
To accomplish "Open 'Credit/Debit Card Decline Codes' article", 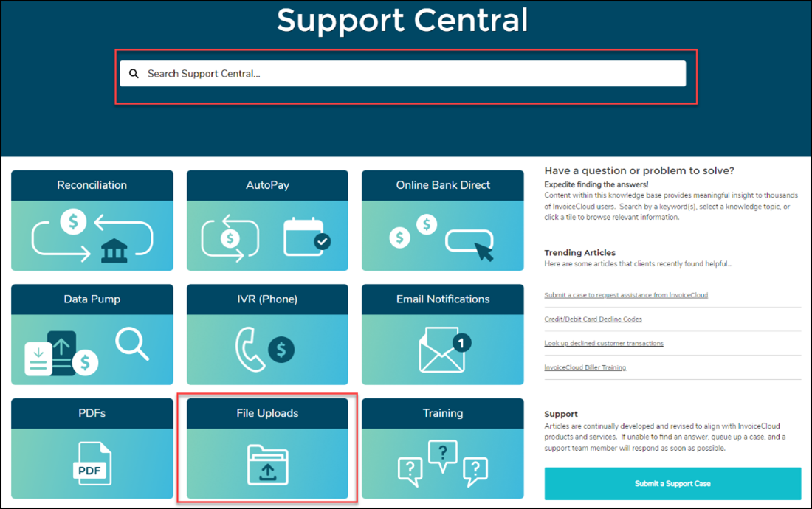I will click(593, 319).
